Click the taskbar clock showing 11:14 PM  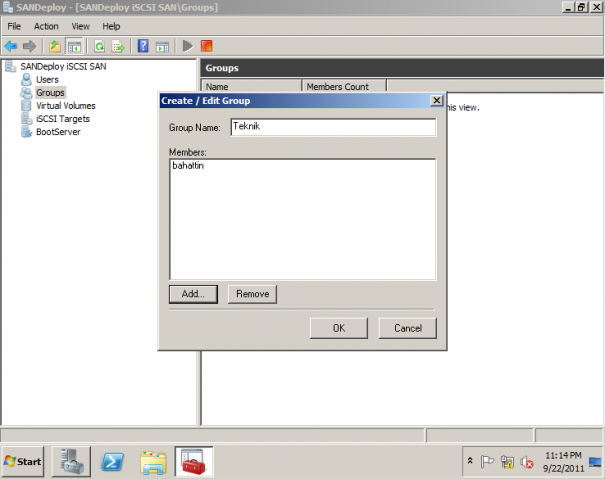[563, 462]
